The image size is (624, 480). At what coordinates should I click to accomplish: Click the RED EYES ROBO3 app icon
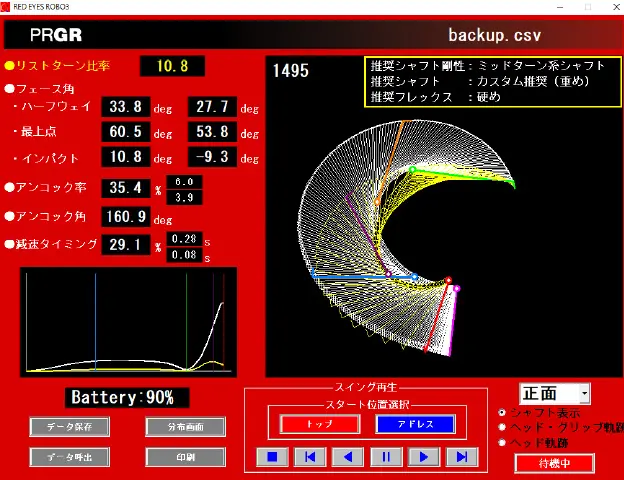tap(5, 7)
